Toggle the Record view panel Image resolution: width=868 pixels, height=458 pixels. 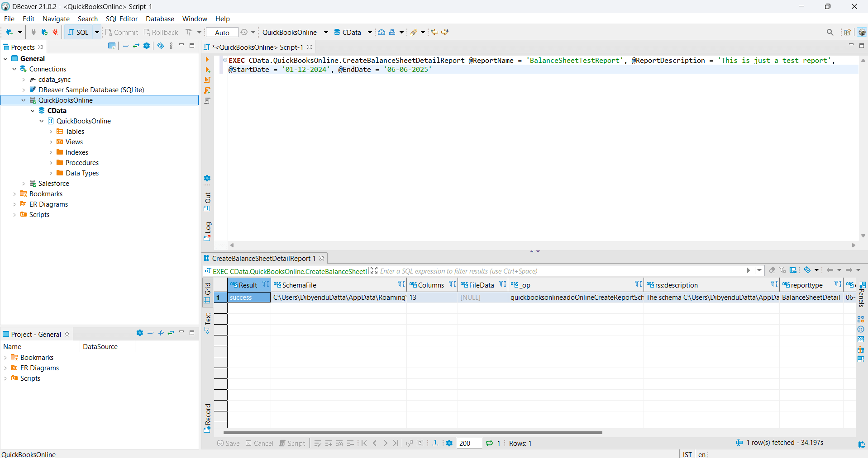click(x=207, y=418)
